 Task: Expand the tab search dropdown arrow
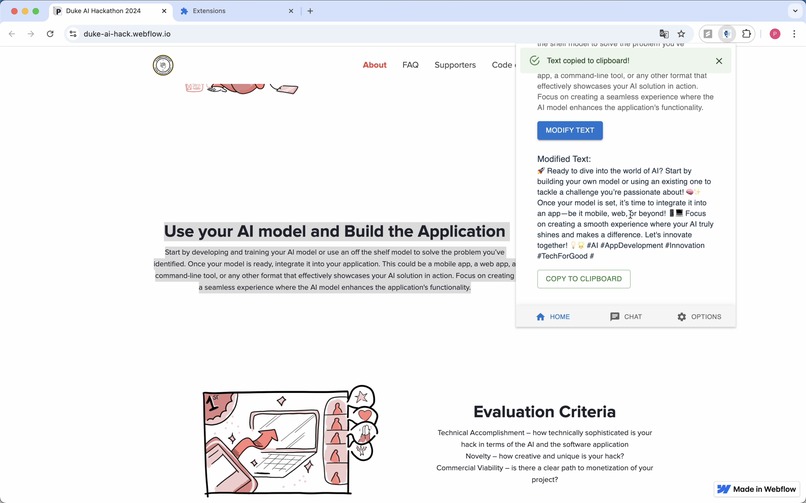pos(795,11)
